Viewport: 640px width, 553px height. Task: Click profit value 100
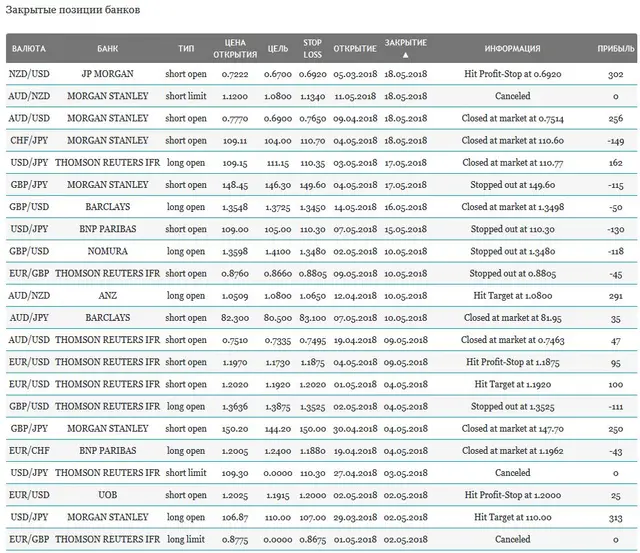[x=616, y=384]
